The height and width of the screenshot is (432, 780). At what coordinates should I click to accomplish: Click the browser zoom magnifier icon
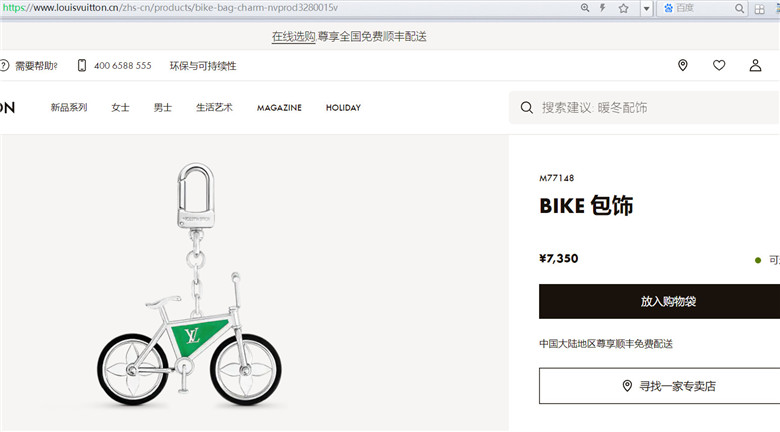(x=585, y=8)
